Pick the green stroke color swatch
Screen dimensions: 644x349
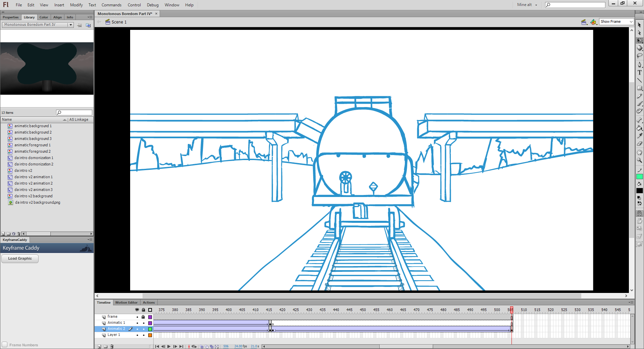point(639,177)
